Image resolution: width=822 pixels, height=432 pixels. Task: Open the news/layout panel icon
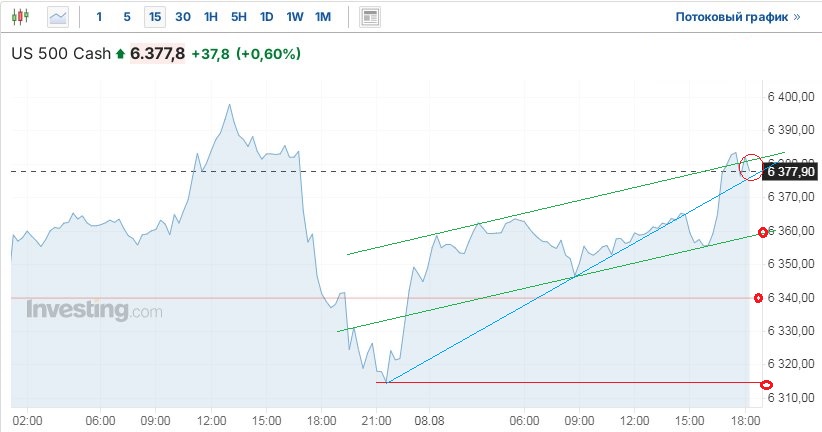click(x=370, y=17)
